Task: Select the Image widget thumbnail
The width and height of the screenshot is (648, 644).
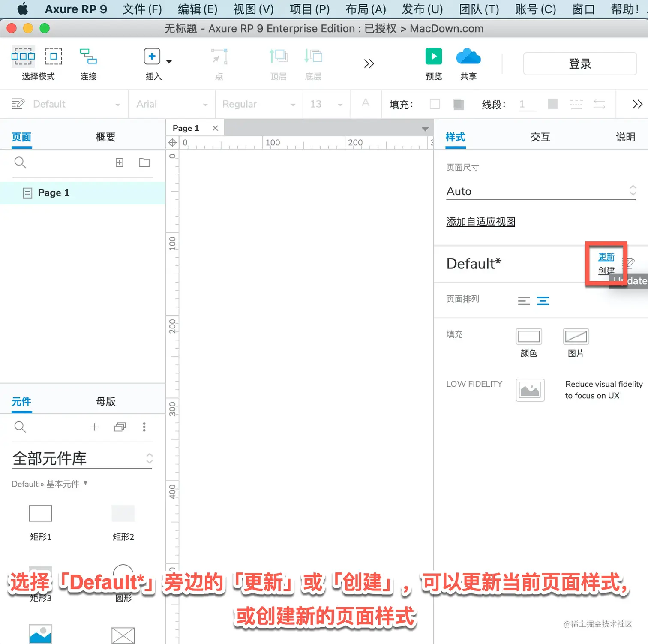Action: (x=40, y=634)
